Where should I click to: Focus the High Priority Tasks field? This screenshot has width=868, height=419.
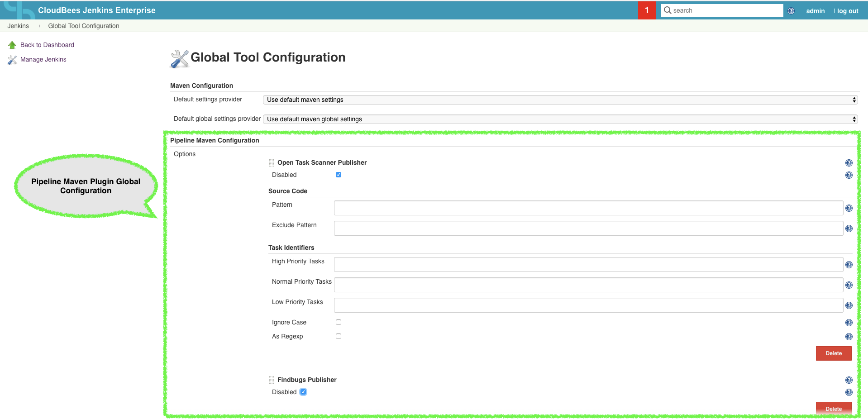click(588, 265)
